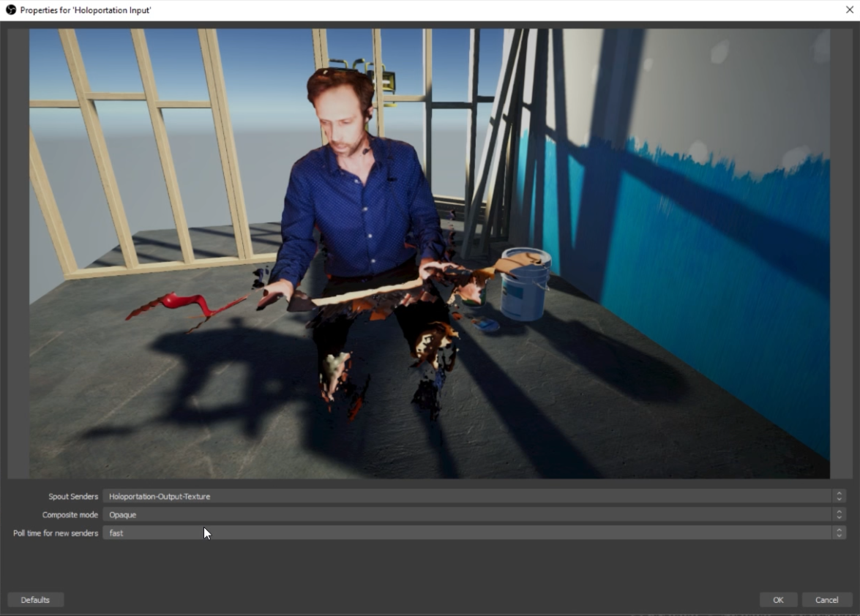The image size is (860, 616).
Task: Open the Poll time for new senders dropdown
Action: tap(474, 533)
